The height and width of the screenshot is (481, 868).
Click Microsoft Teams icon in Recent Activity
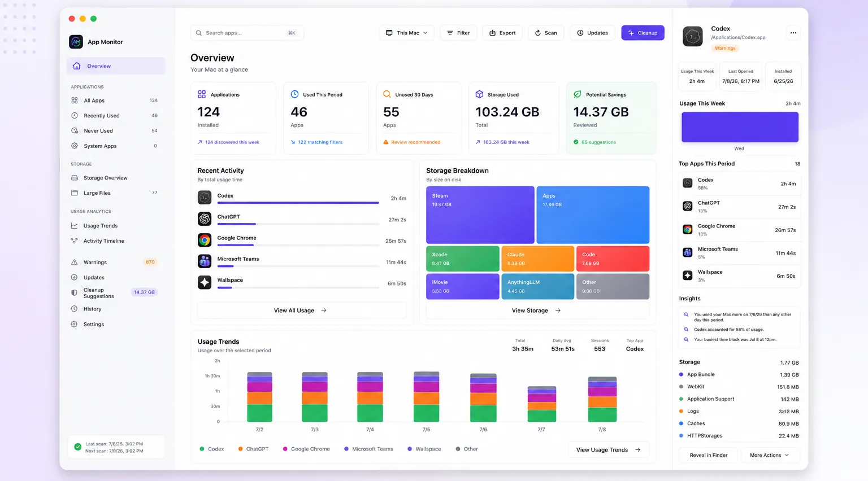(205, 261)
